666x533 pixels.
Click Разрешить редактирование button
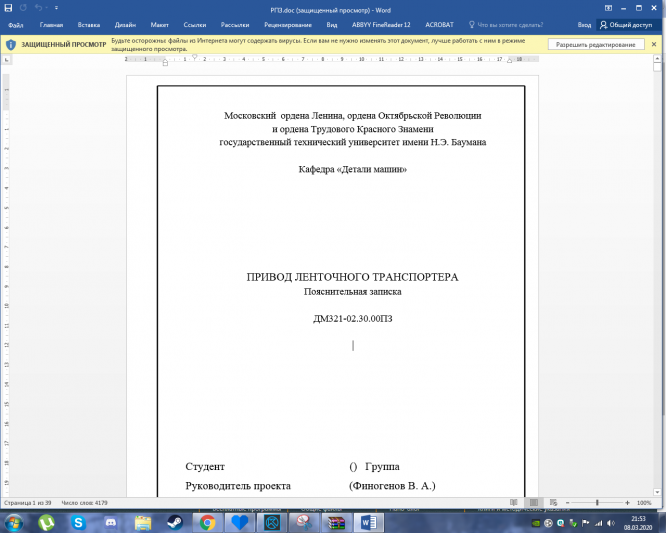point(595,44)
